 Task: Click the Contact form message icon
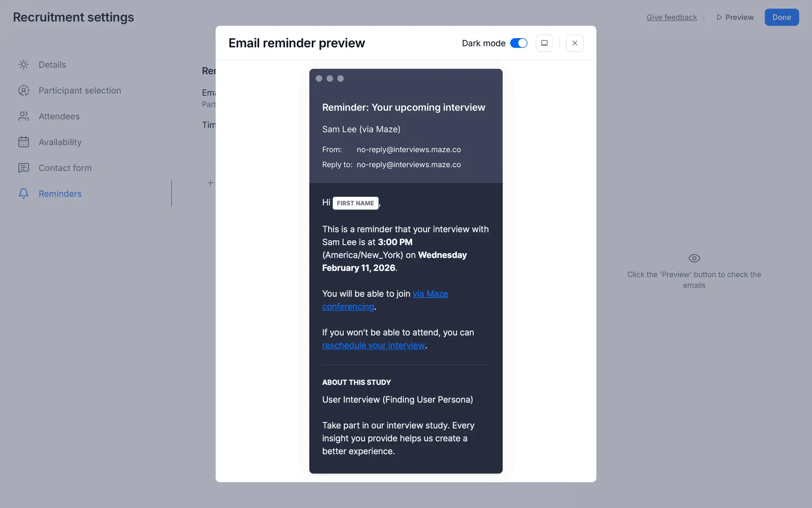click(x=24, y=168)
